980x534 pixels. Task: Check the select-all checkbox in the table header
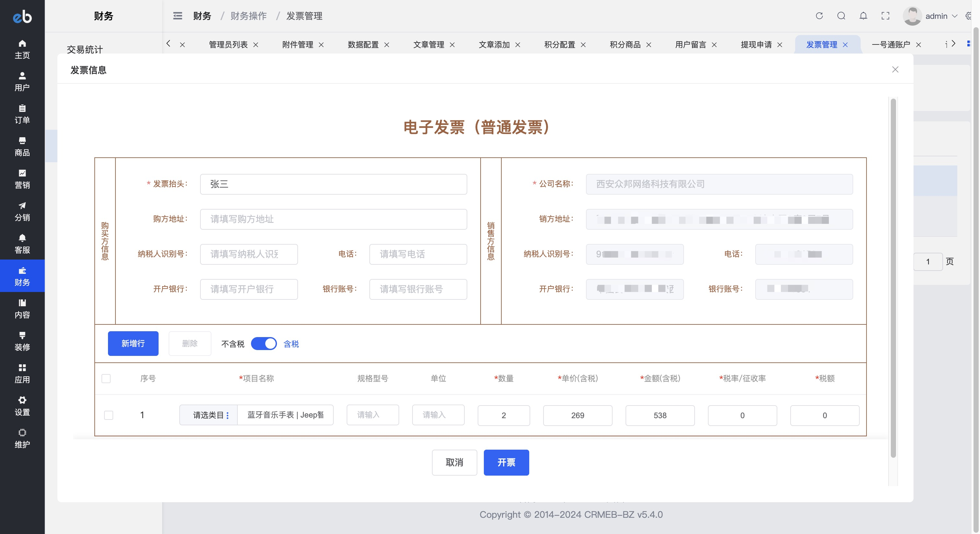pyautogui.click(x=106, y=378)
